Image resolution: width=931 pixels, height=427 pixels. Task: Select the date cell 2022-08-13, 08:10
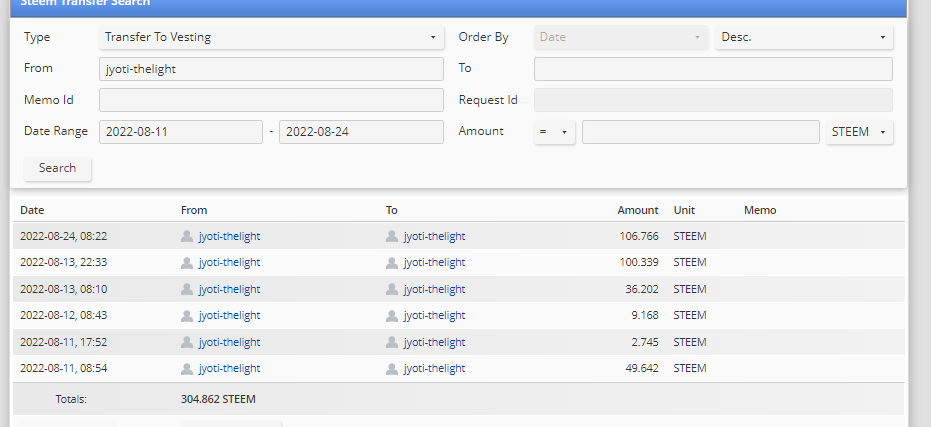[x=64, y=289]
